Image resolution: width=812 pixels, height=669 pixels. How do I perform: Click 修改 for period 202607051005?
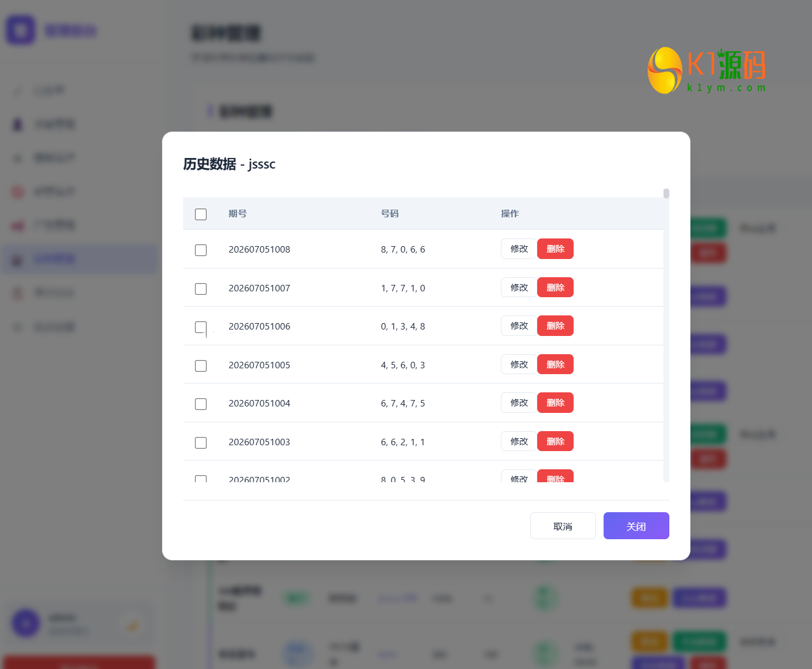point(519,364)
